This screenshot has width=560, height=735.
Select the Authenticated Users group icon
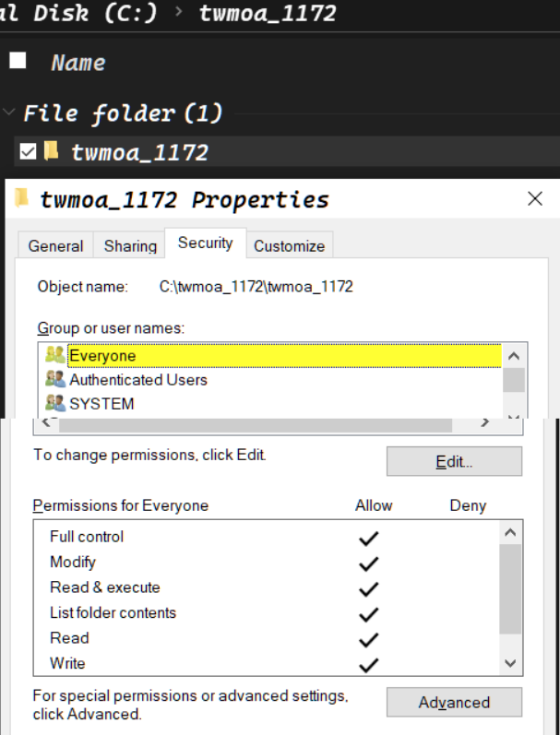55,379
